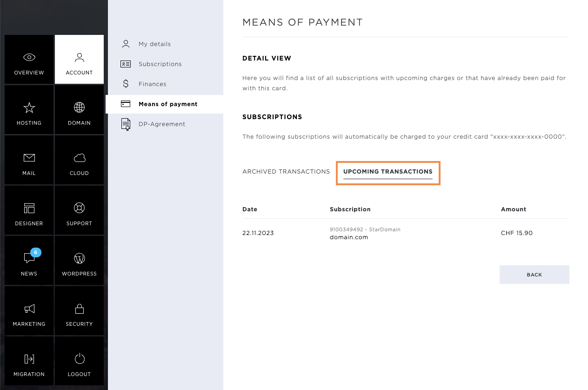Click the domain.com subscription entry
Screen dimensions: 588x390
point(349,237)
